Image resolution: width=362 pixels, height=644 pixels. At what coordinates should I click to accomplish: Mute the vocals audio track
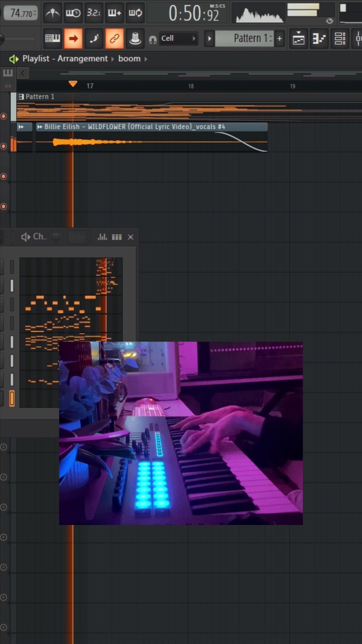tap(4, 146)
